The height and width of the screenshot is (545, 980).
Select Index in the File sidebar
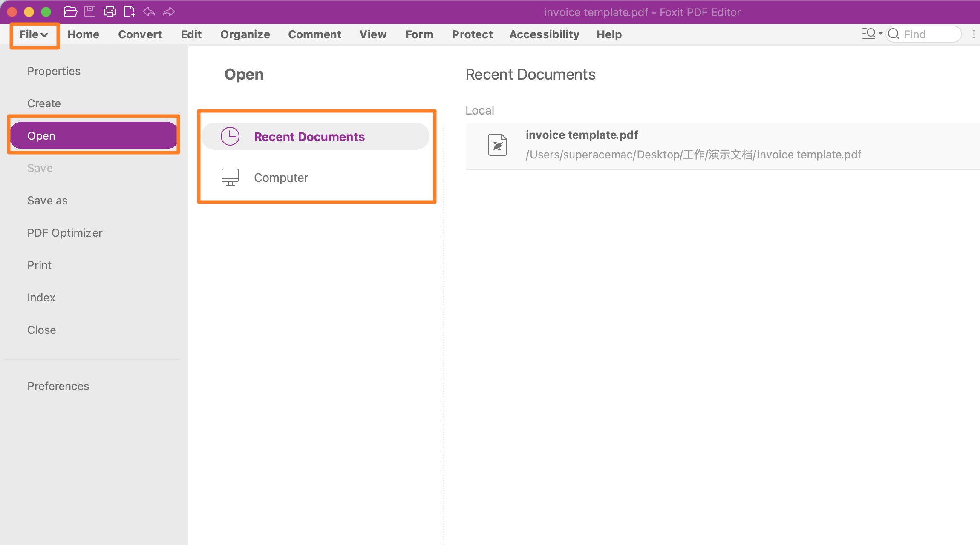(41, 298)
